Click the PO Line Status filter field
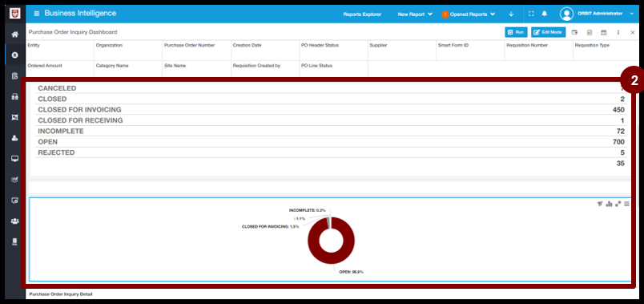The image size is (644, 304). 333,69
